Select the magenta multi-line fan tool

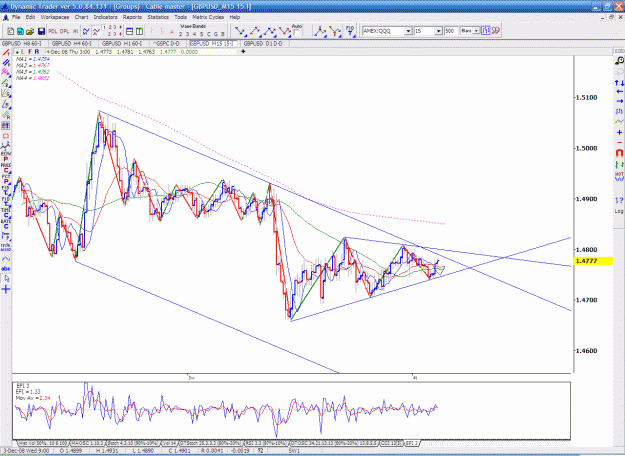[6, 72]
